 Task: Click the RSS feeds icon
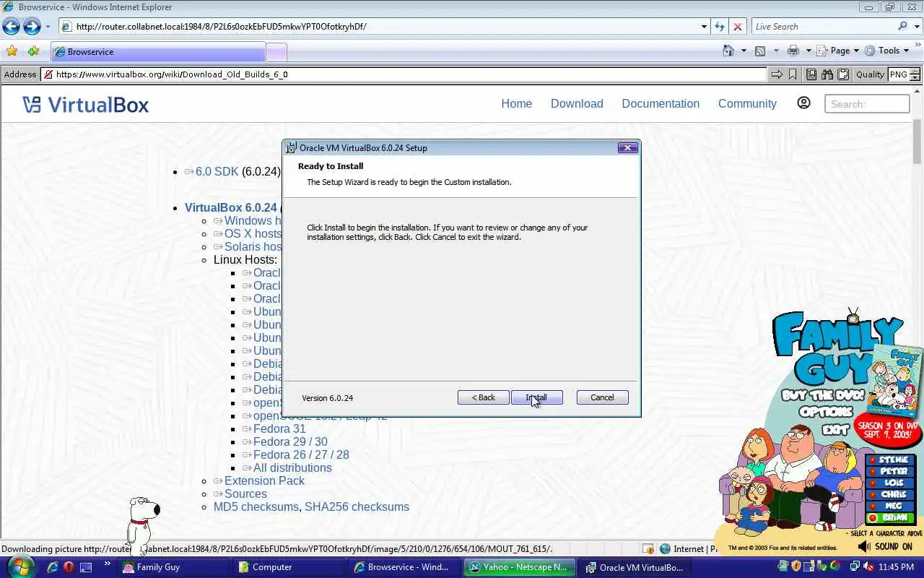point(759,51)
